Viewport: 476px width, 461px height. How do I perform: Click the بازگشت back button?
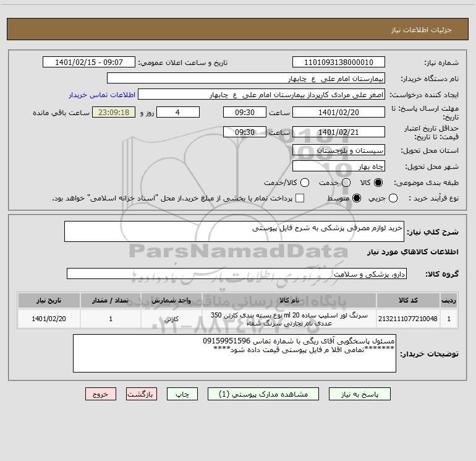click(142, 394)
